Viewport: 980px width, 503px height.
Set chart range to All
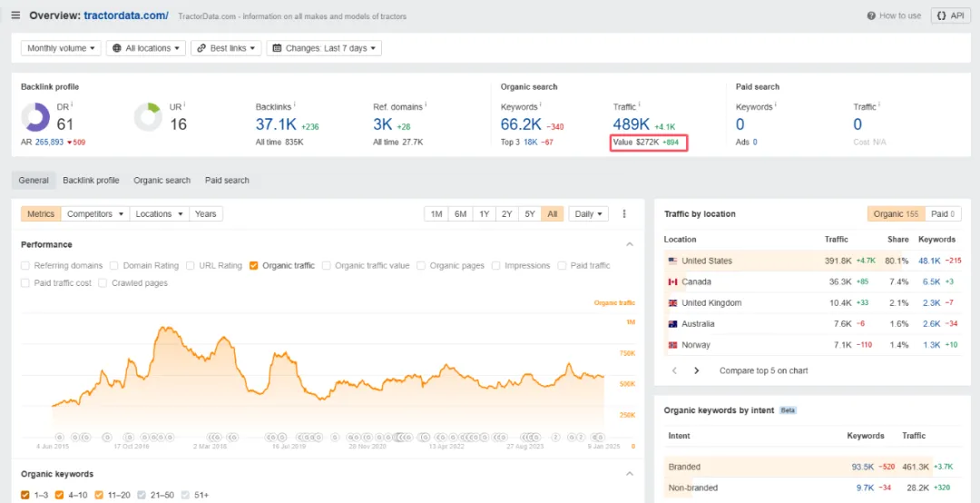tap(553, 214)
